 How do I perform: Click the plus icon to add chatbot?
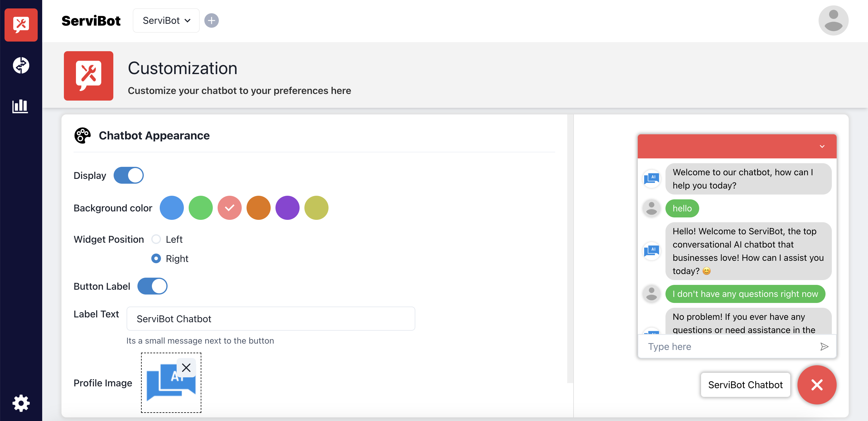point(211,20)
